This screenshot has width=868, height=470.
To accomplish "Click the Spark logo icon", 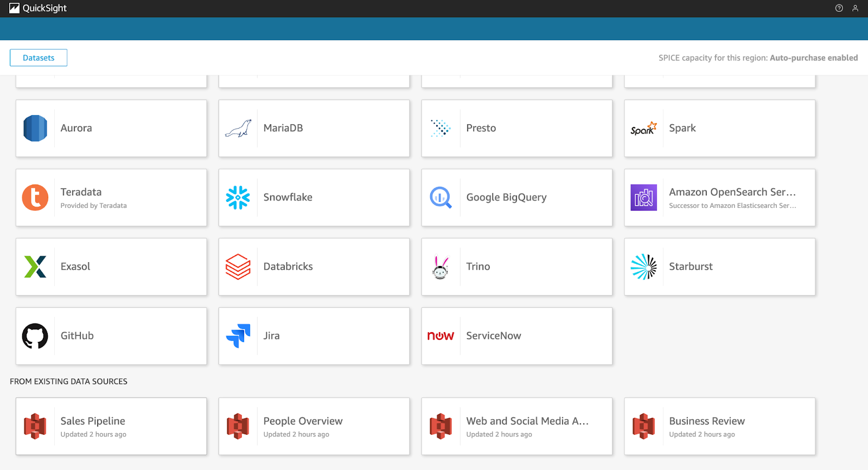I will point(644,129).
